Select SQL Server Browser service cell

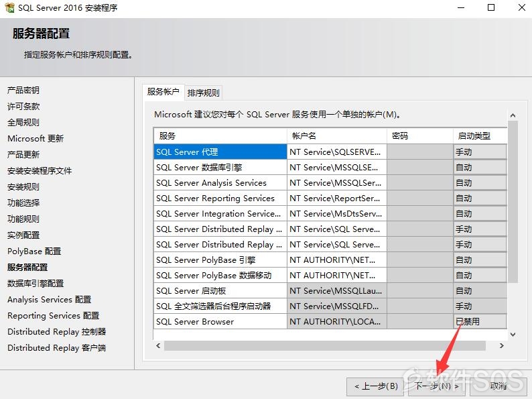pyautogui.click(x=220, y=322)
